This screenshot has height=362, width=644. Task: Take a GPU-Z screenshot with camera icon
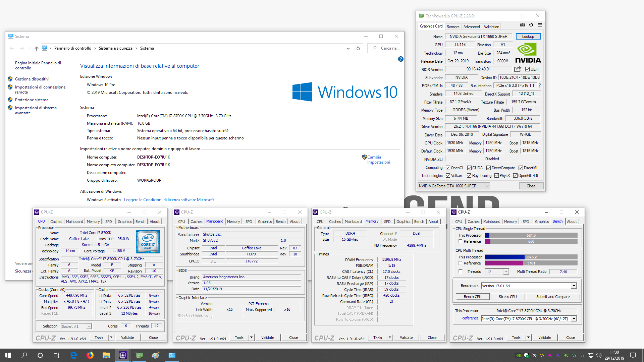[x=522, y=25]
